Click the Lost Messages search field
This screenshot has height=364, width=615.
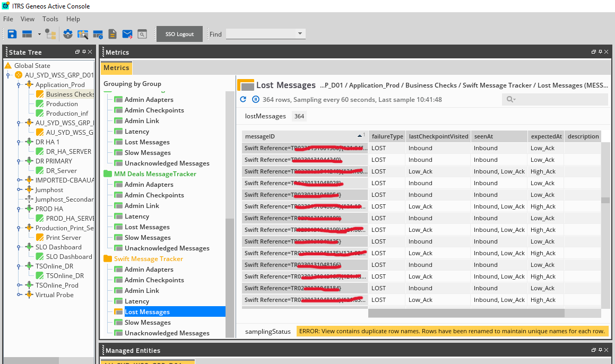pyautogui.click(x=557, y=99)
